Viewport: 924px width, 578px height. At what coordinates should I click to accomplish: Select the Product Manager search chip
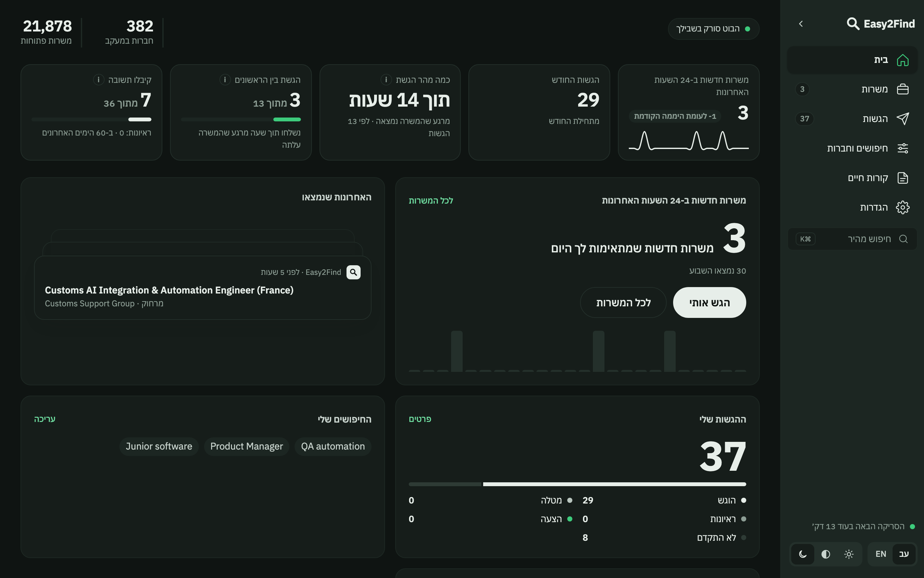click(x=247, y=446)
